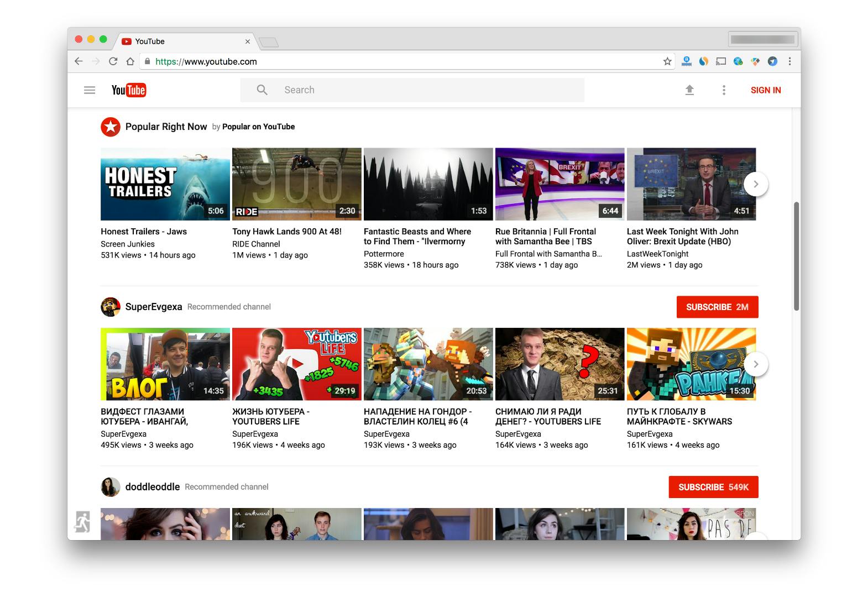Play Minecraft 20:53 video thumbnail
868x597 pixels.
click(x=428, y=364)
